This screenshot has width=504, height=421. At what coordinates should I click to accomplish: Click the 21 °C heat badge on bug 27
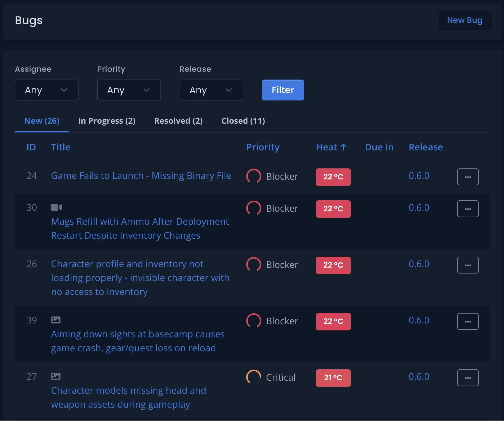(x=333, y=378)
